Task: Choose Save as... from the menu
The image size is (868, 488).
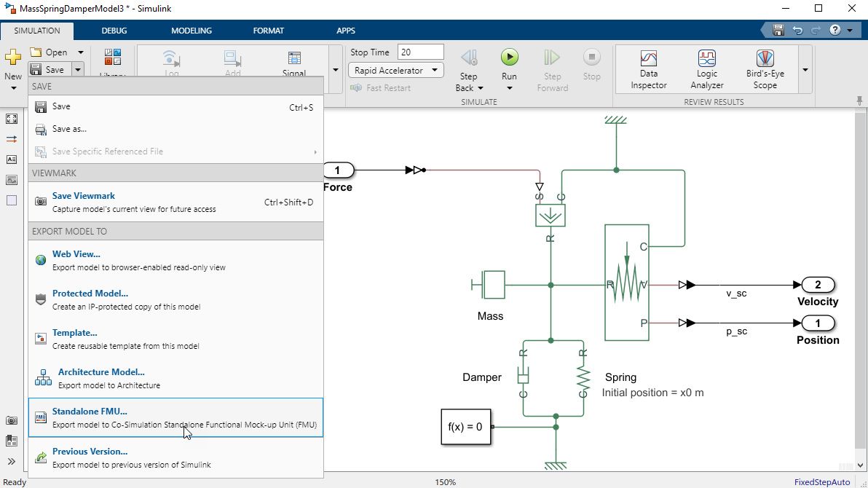Action: point(69,129)
